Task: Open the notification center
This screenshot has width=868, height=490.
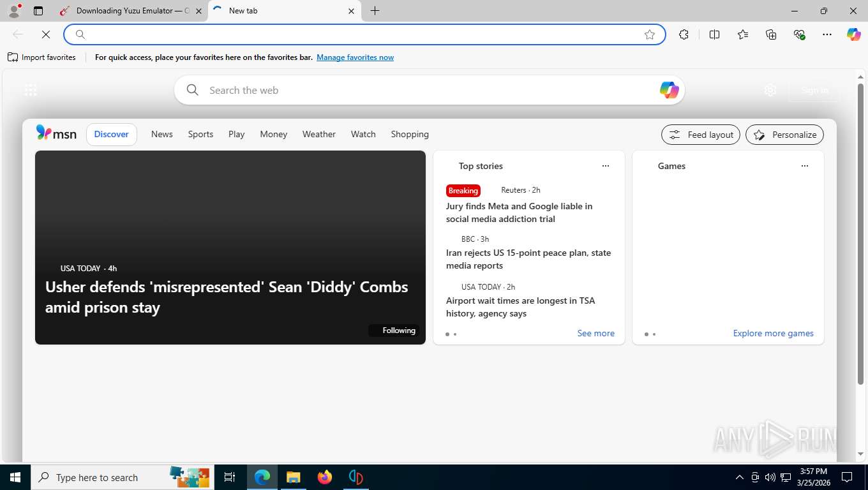Action: pos(847,477)
